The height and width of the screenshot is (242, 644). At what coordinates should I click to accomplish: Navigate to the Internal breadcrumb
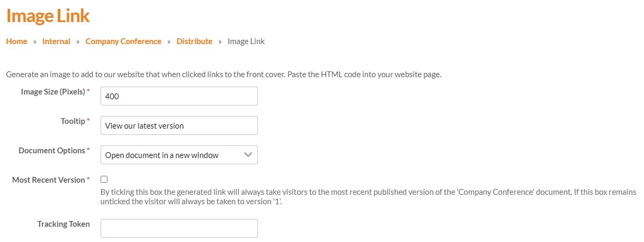coord(56,41)
